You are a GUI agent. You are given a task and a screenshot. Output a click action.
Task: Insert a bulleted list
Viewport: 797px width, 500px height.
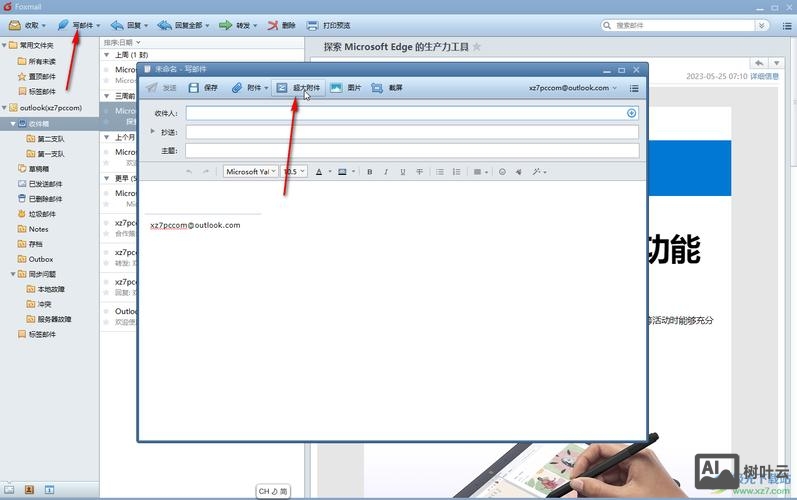point(440,172)
